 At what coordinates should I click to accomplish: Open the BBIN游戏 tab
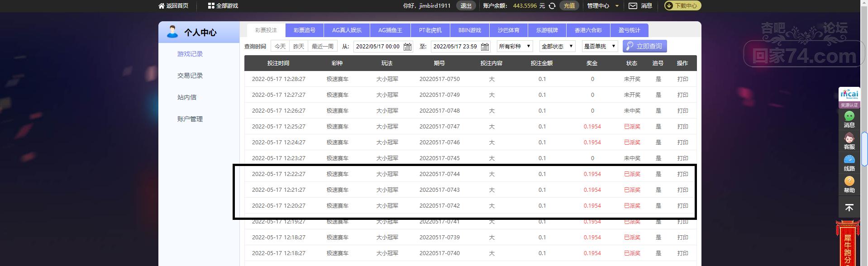(x=470, y=30)
